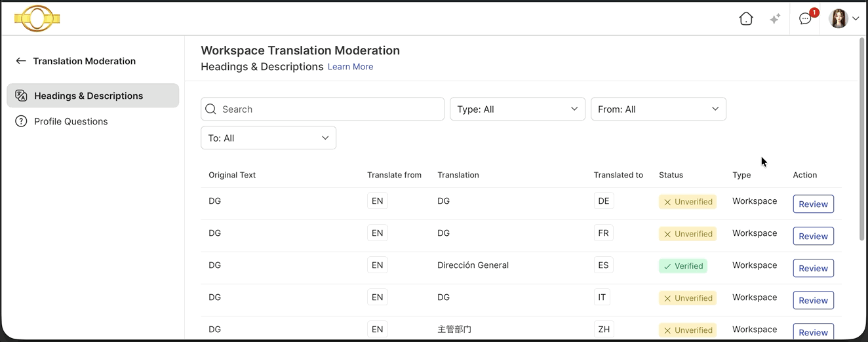868x342 pixels.
Task: Click the DE language tag
Action: (604, 201)
